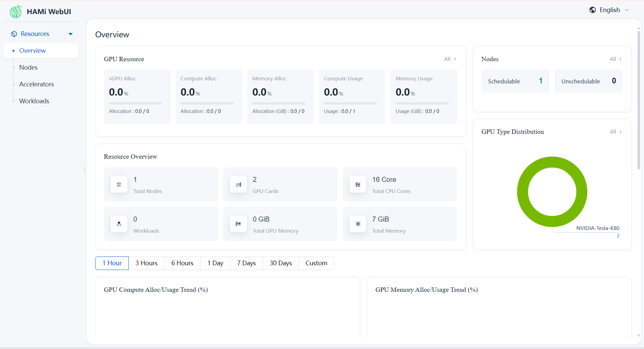Screen dimensions: 644x349
Task: Click the GPU Cards icon
Action: point(238,185)
